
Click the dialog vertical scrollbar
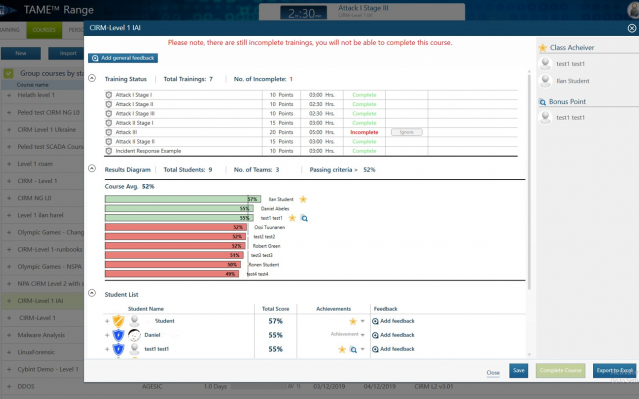point(529,181)
